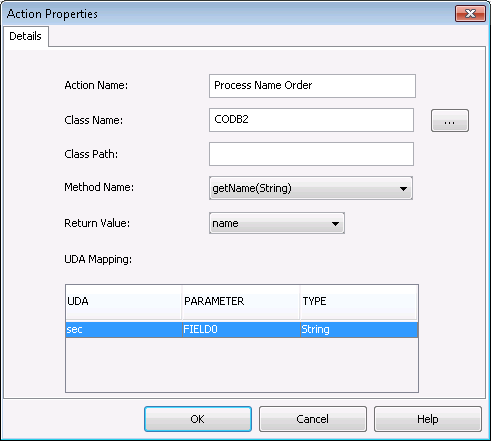Dismiss the dialog with Cancel
Viewport: 491px width, 441px height.
click(313, 419)
